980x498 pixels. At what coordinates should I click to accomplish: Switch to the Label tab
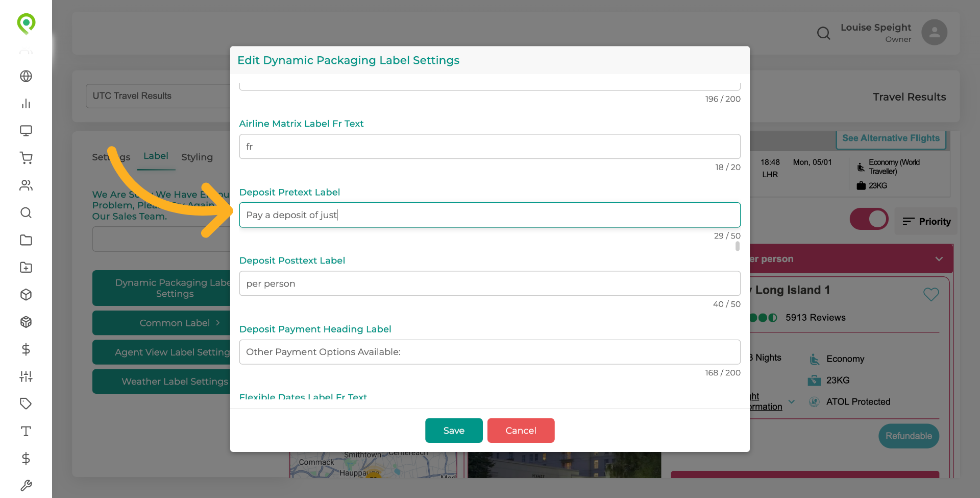(156, 156)
